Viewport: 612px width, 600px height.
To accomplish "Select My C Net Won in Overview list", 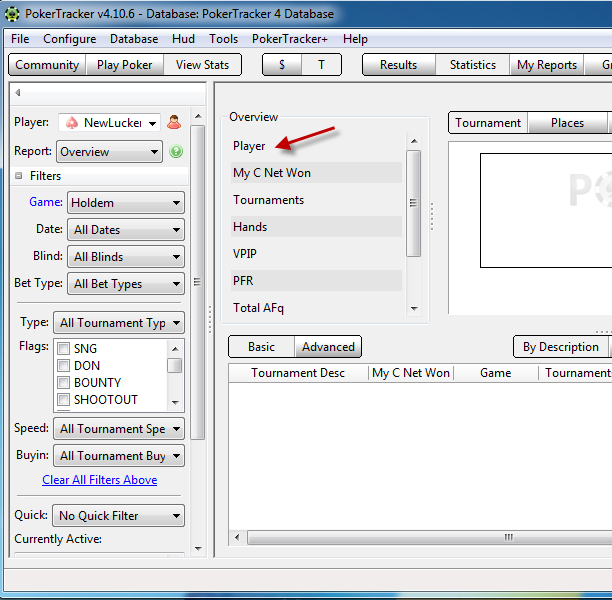I will 316,173.
